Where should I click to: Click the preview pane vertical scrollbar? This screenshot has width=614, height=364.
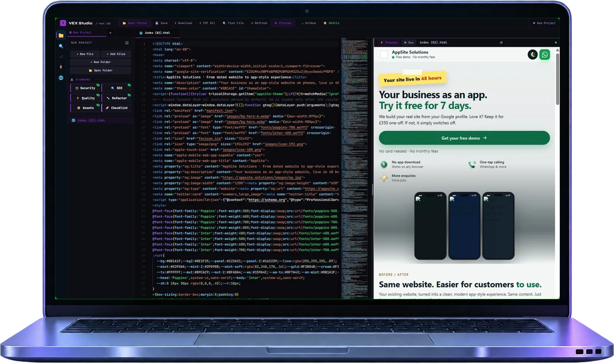pos(557,173)
